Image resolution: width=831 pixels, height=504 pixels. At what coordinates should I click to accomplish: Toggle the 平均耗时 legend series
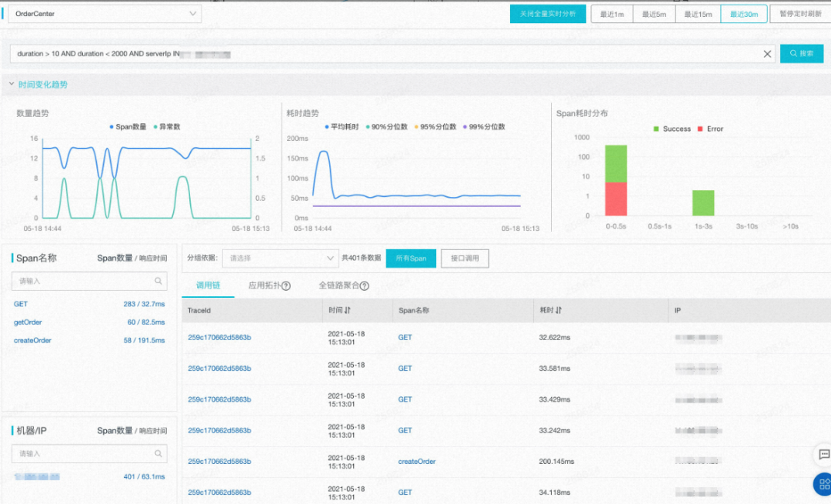point(342,127)
